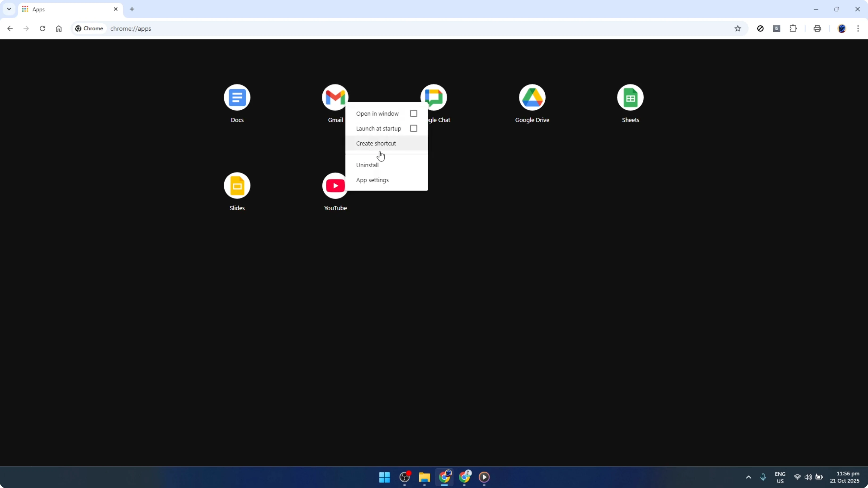Launch Google Docs app
The height and width of the screenshot is (488, 868).
coord(237,97)
